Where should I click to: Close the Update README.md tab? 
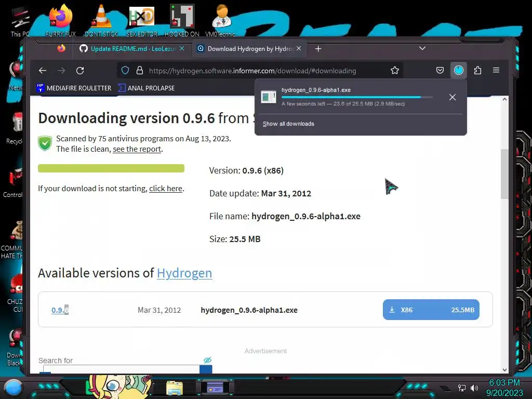coord(182,48)
